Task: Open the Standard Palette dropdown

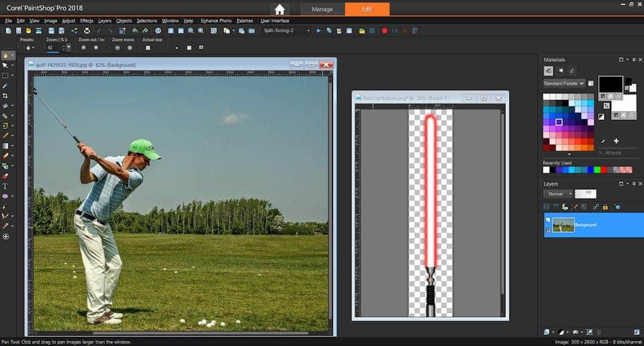Action: pyautogui.click(x=563, y=83)
